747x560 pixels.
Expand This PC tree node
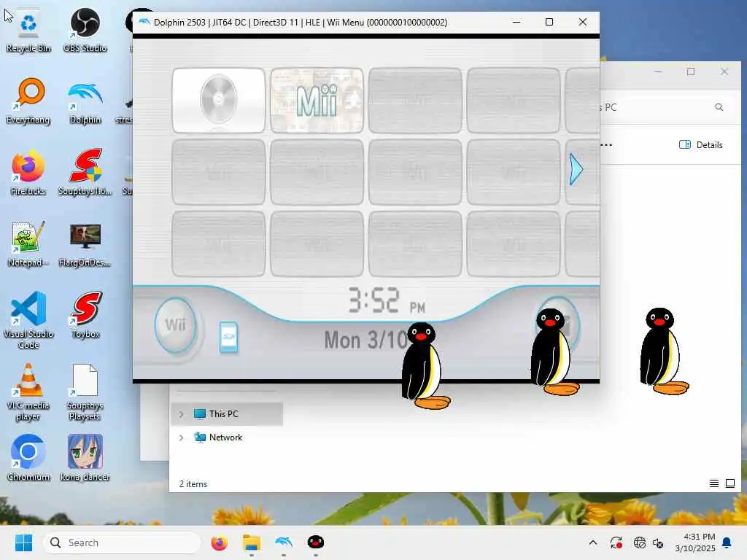point(181,414)
